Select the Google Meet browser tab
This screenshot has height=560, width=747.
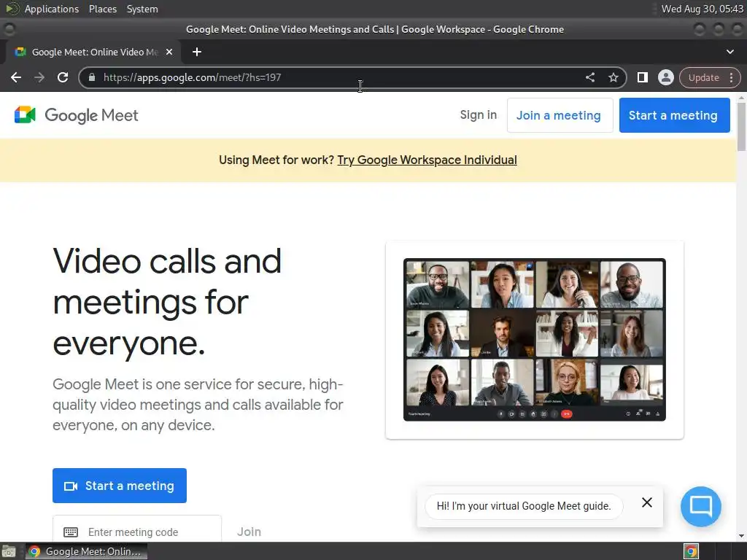(94, 52)
